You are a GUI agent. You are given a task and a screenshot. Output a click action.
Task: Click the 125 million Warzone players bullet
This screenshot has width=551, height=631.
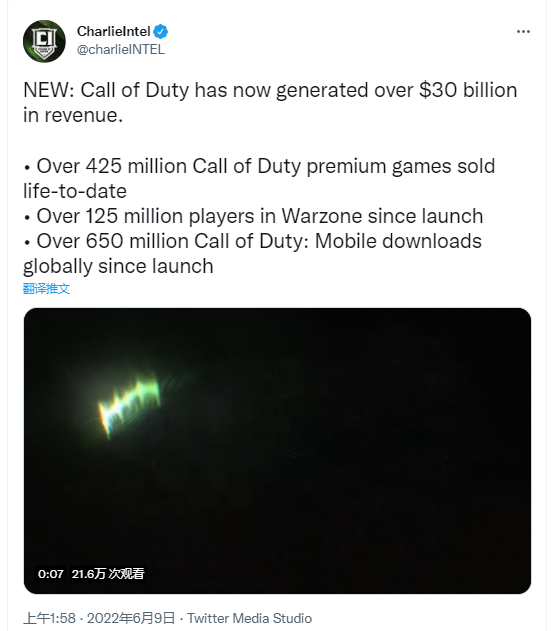(x=253, y=216)
